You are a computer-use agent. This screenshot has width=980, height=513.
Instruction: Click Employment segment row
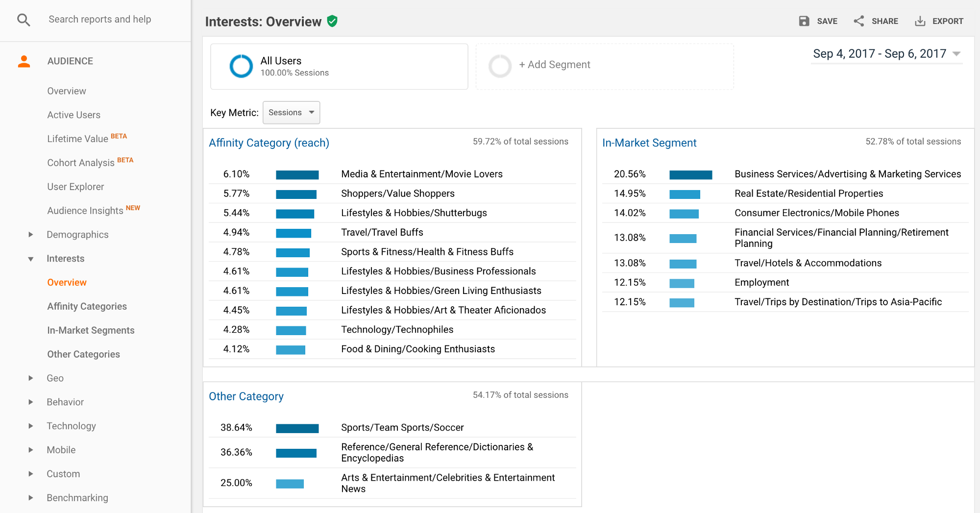pyautogui.click(x=785, y=283)
